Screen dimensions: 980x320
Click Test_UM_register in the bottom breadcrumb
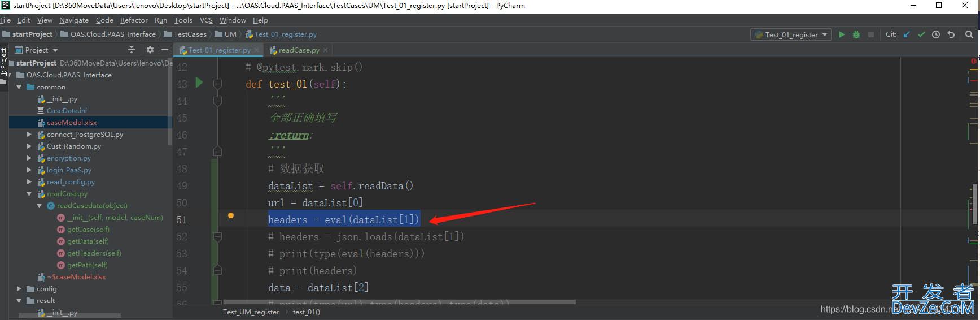tap(251, 312)
